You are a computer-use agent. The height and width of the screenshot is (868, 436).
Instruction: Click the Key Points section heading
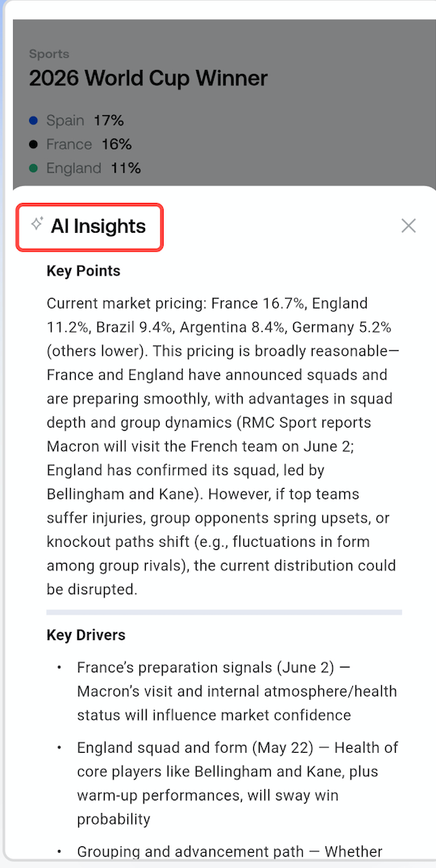(x=83, y=271)
